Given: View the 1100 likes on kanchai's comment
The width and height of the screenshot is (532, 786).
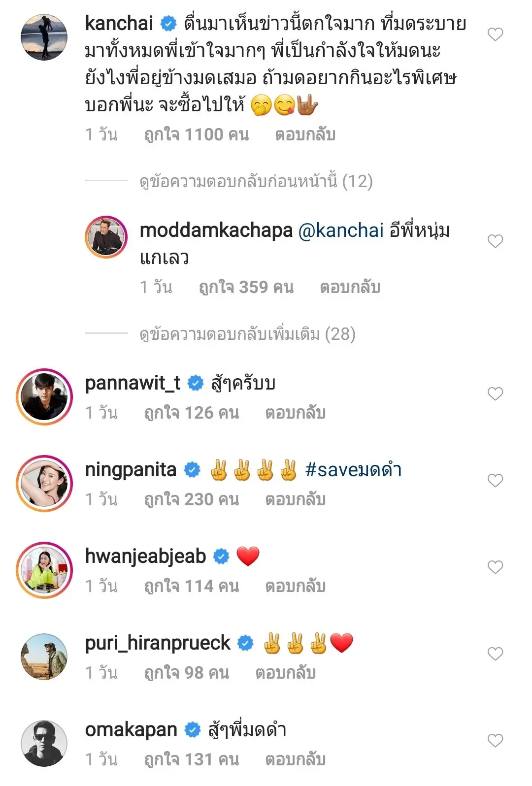Looking at the screenshot, I should click(197, 135).
